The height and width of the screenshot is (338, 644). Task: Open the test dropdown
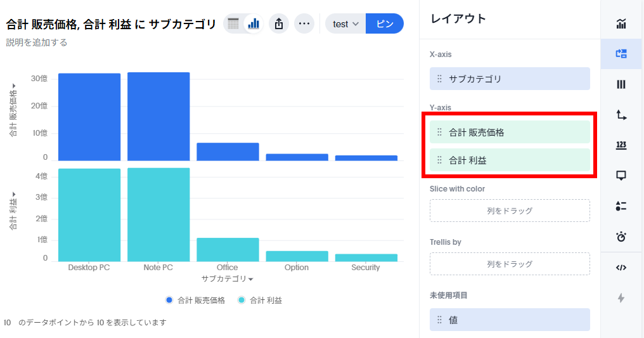346,23
